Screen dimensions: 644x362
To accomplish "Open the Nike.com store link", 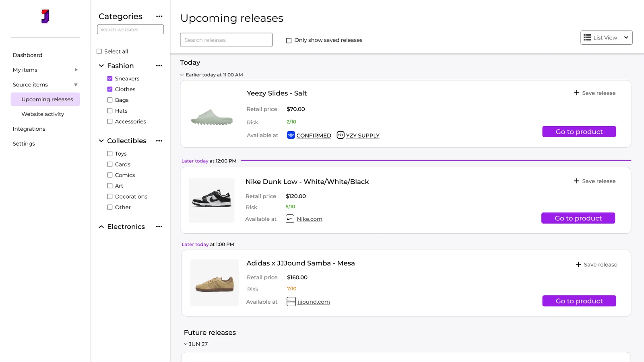I will tap(310, 219).
